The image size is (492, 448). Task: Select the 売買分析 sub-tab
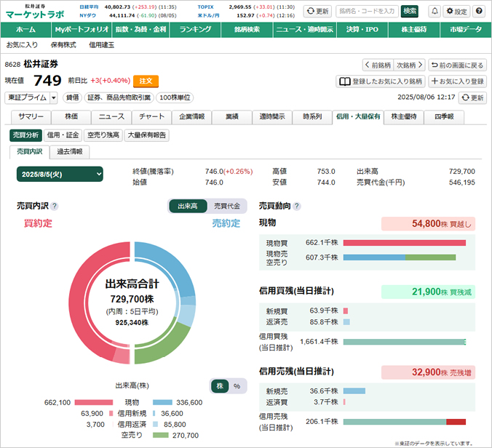[x=25, y=135]
